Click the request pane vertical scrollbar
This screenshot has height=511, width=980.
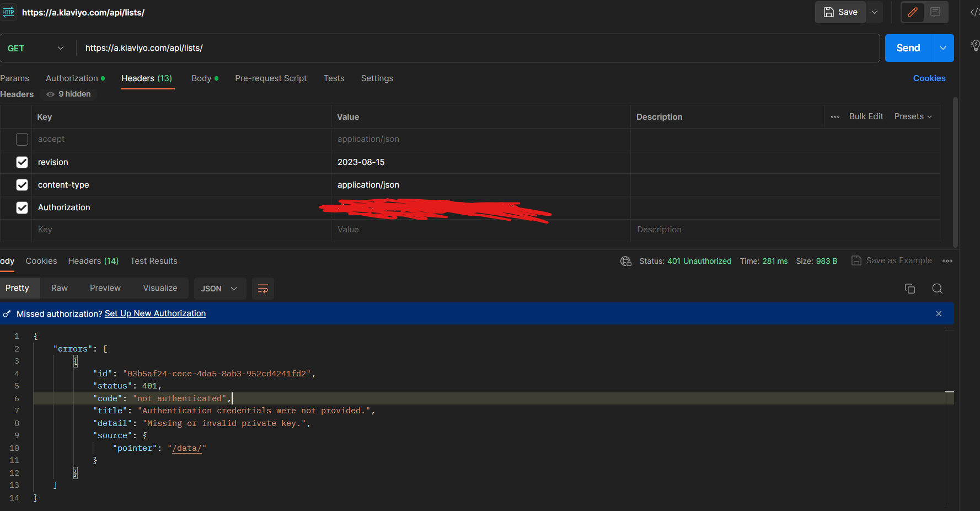point(955,172)
